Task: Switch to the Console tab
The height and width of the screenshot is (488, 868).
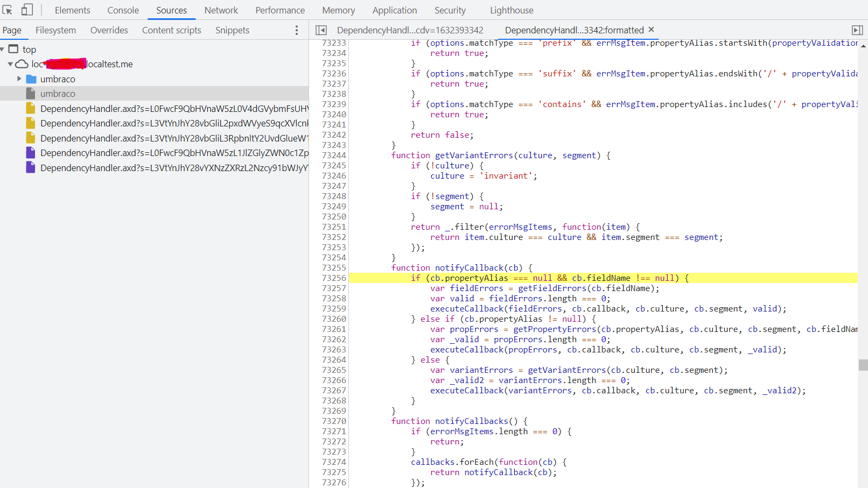Action: [123, 10]
